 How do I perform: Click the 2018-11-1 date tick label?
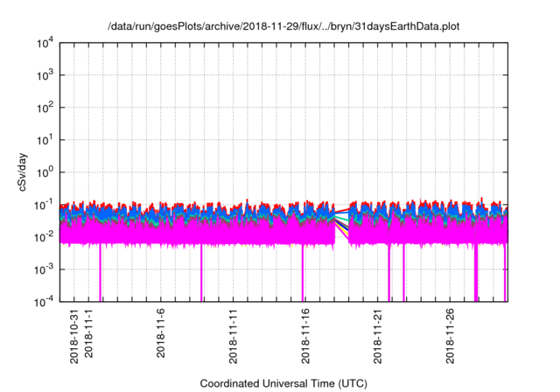[88, 333]
